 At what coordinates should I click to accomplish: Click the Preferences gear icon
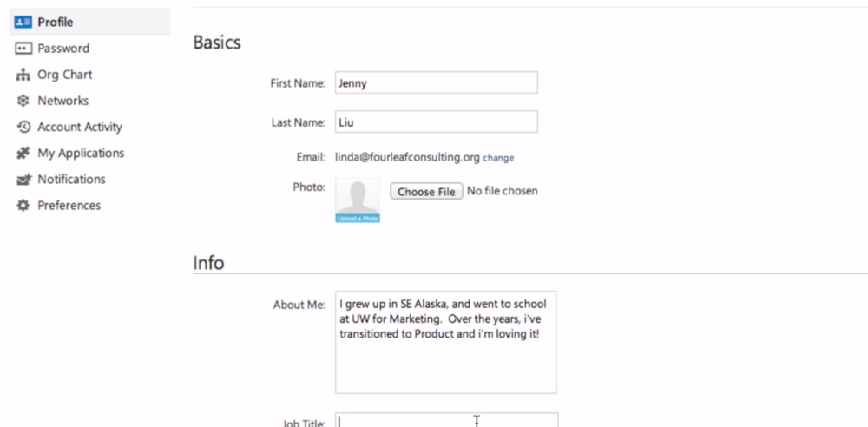point(23,206)
